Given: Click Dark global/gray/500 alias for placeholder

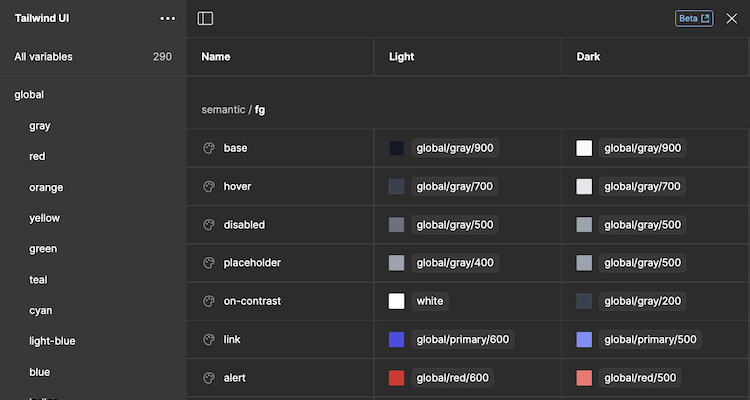Looking at the screenshot, I should click(642, 263).
